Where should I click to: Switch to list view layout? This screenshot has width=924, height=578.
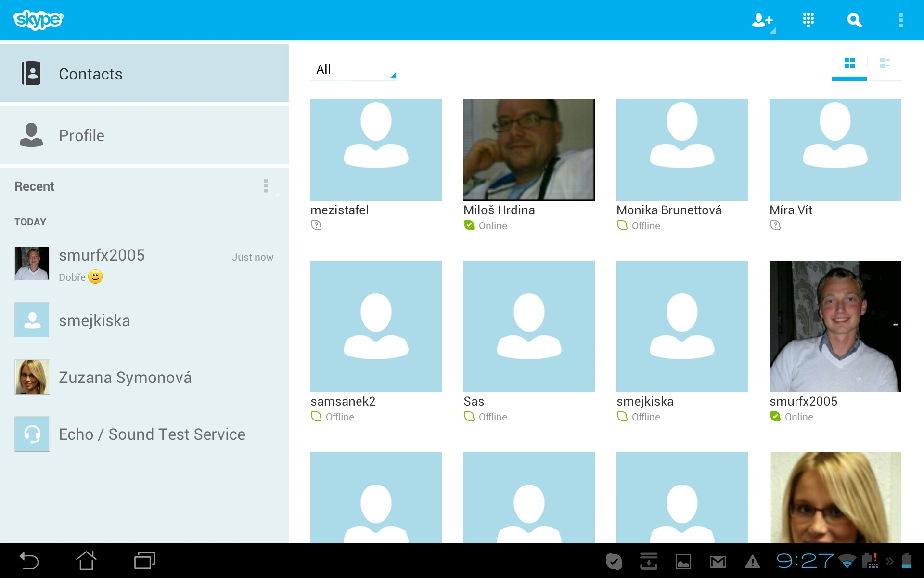[x=885, y=63]
